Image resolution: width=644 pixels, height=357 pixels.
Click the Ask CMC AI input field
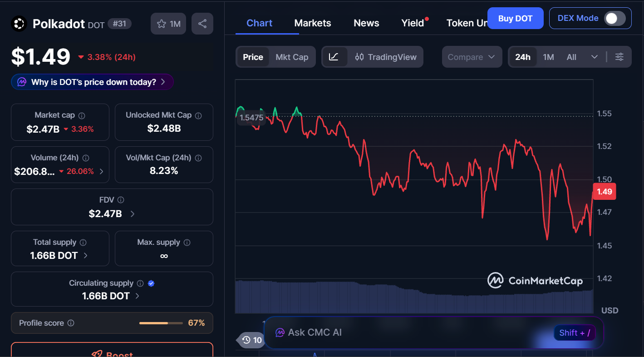(408, 332)
